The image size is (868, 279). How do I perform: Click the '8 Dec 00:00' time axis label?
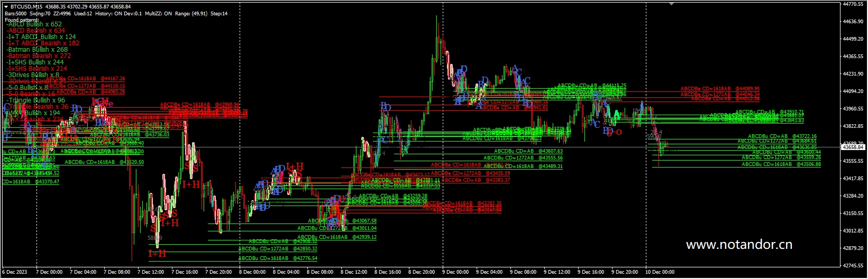[x=252, y=272]
